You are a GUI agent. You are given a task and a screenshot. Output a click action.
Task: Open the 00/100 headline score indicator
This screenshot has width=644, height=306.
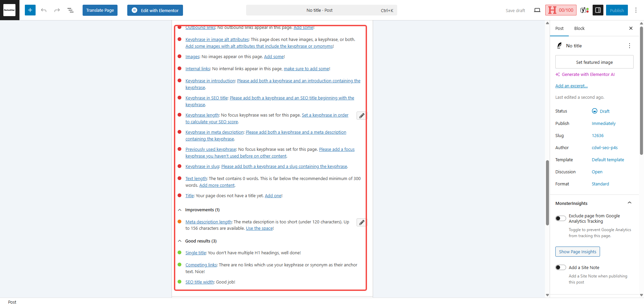[x=560, y=10]
